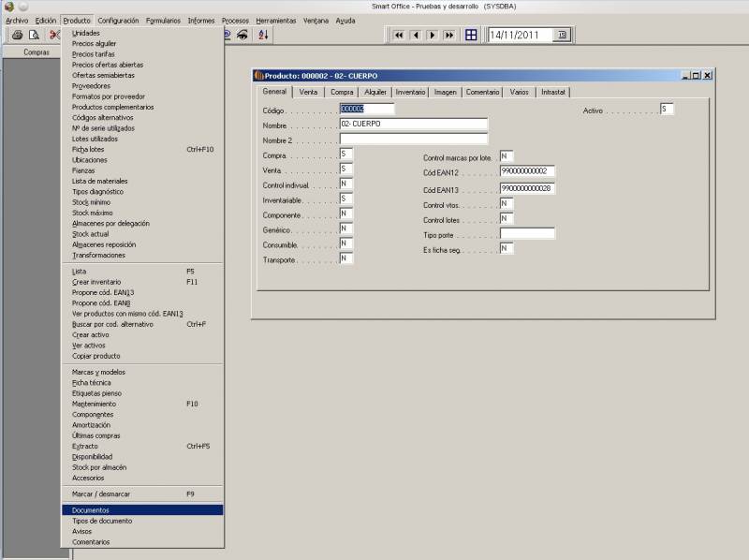Click the Inventariable flag field

tap(346, 199)
